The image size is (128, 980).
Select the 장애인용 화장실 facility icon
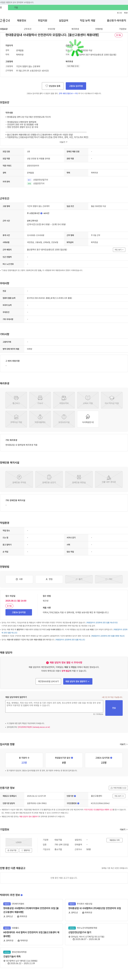click(x=79, y=479)
